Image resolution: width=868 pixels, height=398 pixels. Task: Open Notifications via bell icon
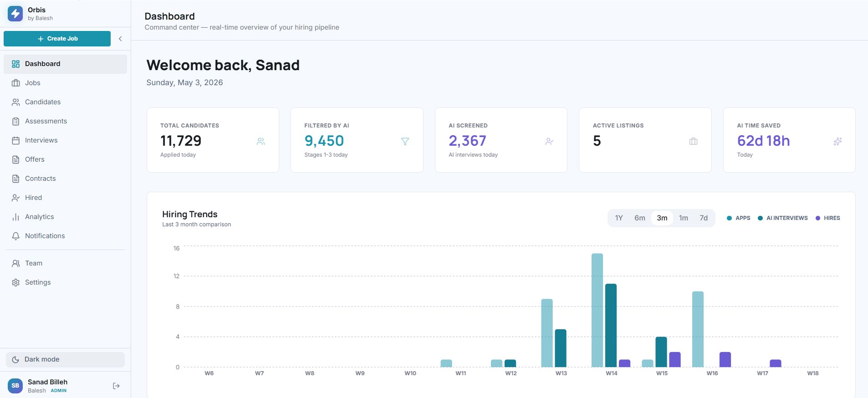tap(16, 236)
